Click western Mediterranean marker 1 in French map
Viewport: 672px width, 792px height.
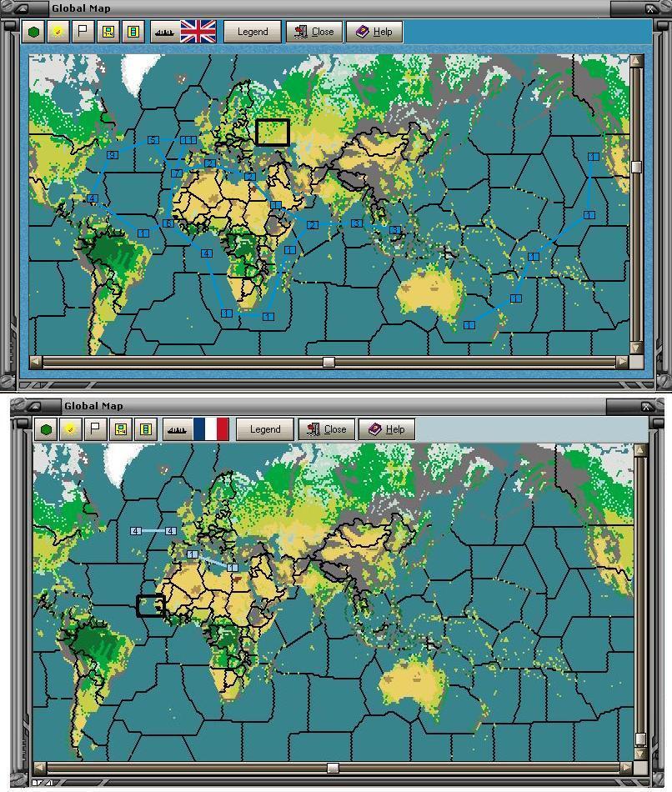[193, 554]
